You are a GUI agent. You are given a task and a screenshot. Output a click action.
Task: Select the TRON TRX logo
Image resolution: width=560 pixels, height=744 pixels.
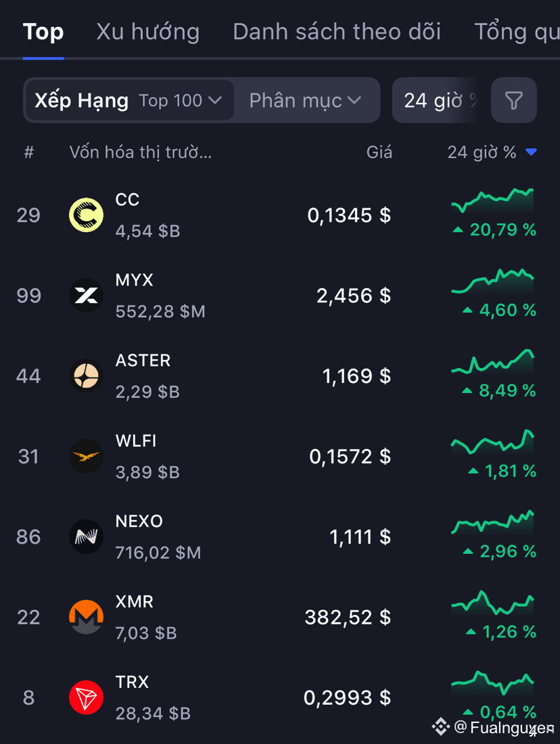86,697
